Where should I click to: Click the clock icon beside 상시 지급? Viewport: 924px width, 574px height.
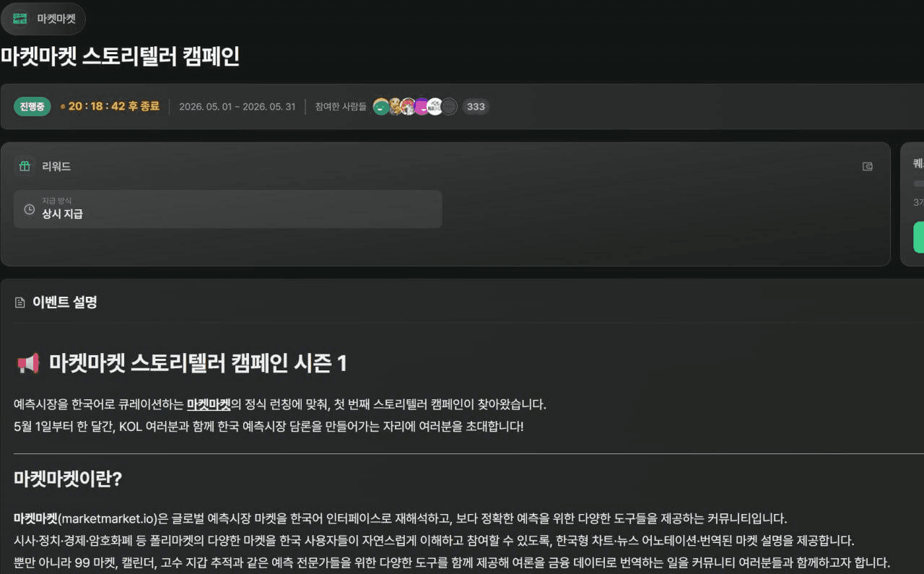click(x=30, y=209)
